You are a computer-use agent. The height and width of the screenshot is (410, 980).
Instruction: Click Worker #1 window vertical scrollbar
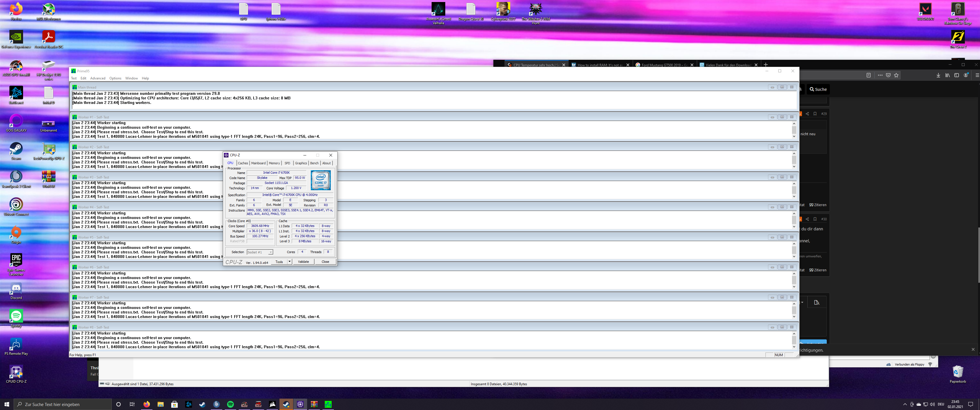click(x=794, y=130)
